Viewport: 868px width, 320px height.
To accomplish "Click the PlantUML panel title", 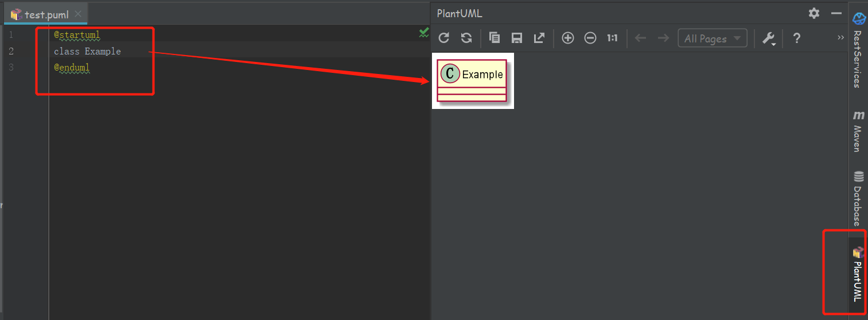I will coord(460,14).
